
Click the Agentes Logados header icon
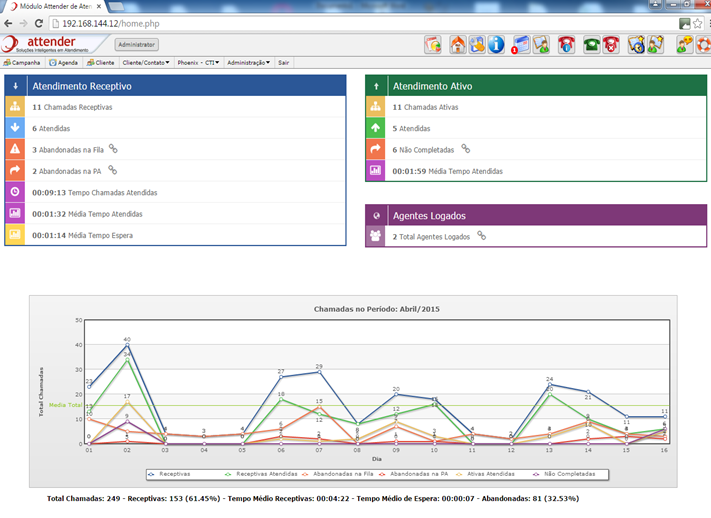(x=376, y=215)
